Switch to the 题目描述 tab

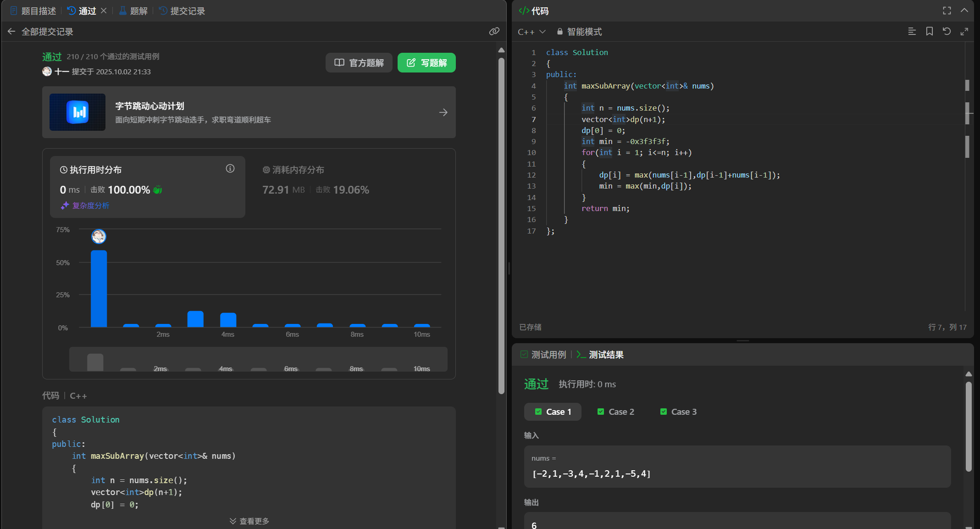coord(33,11)
